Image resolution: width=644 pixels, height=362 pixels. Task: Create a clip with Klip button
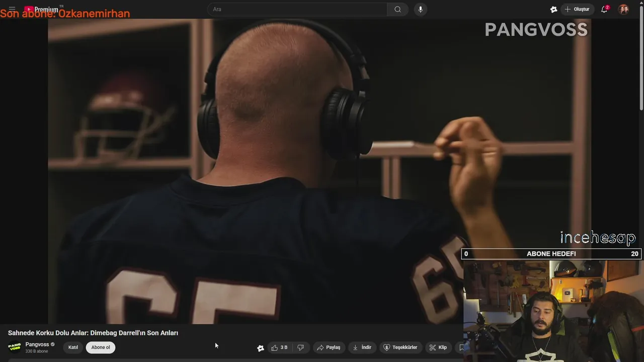point(438,347)
